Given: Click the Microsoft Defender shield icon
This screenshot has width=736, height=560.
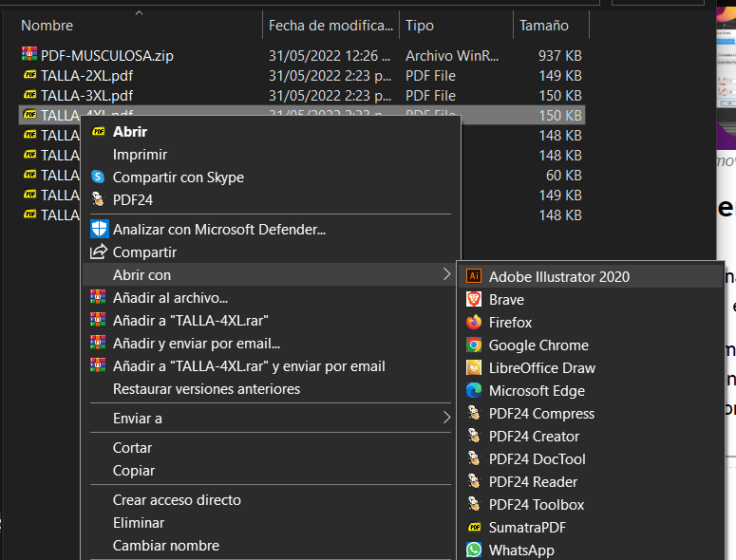Looking at the screenshot, I should pos(99,229).
